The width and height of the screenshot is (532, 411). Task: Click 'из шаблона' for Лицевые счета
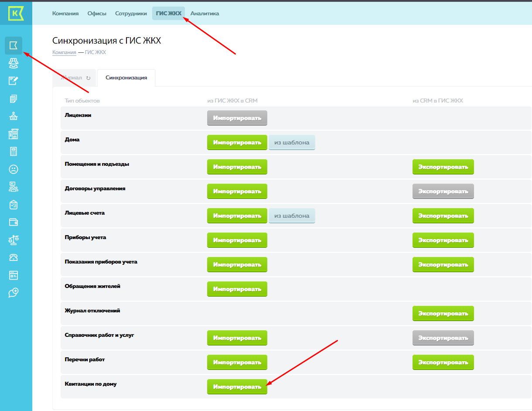292,216
